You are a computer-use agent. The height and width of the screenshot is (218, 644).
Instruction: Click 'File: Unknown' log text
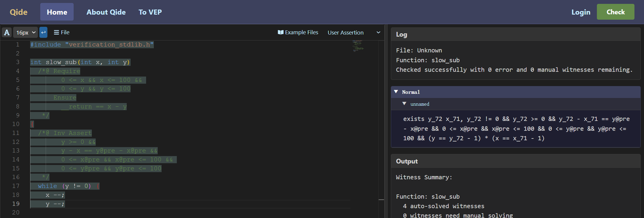pos(419,50)
